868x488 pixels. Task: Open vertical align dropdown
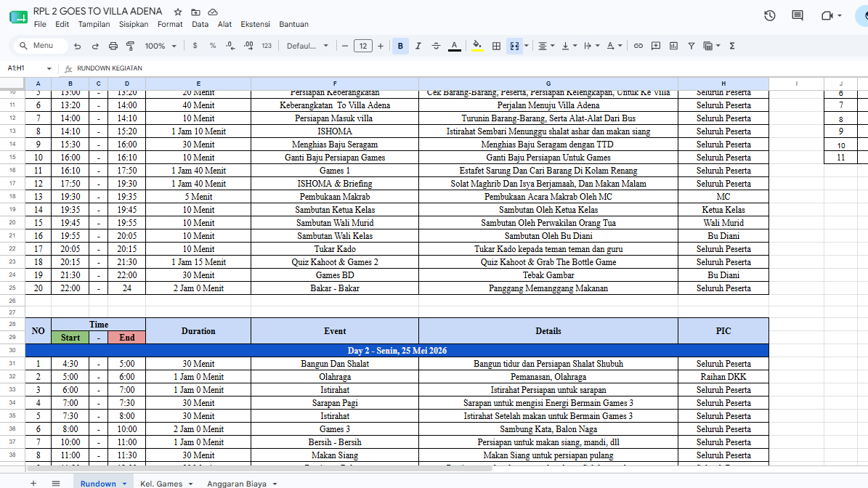click(569, 46)
